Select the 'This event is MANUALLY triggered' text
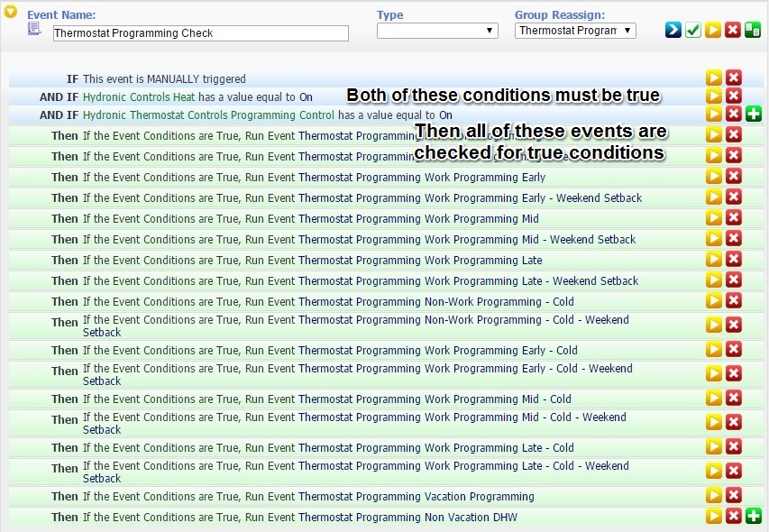Image resolution: width=769 pixels, height=532 pixels. pos(164,79)
